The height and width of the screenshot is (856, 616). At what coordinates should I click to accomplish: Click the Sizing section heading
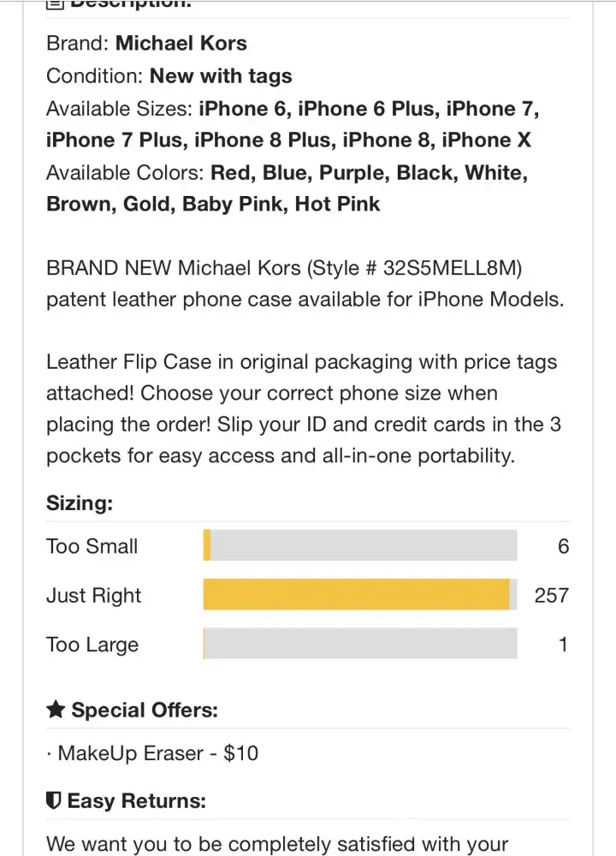pyautogui.click(x=80, y=503)
